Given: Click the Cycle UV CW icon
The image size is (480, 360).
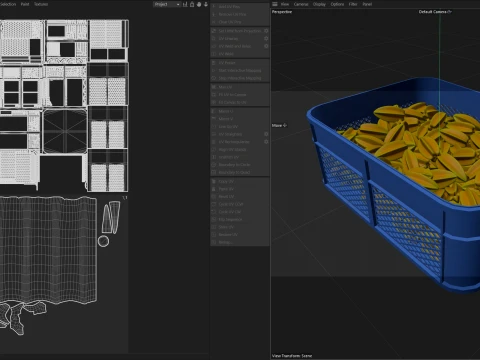Looking at the screenshot, I should coord(214,212).
